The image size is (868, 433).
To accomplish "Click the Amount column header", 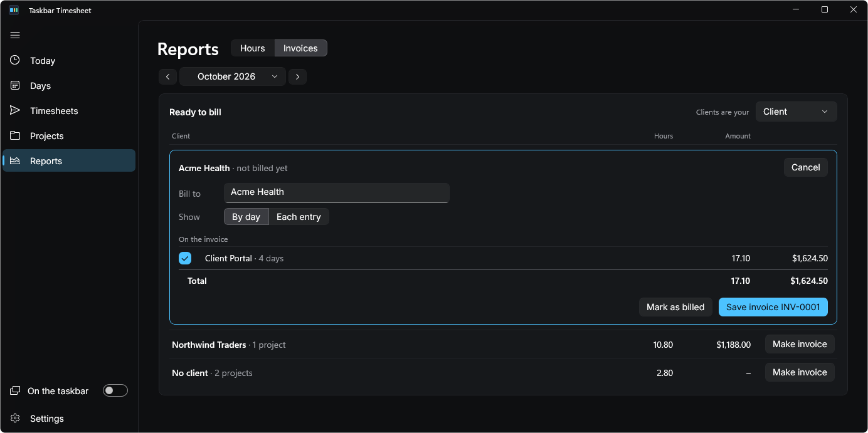I will pos(738,136).
